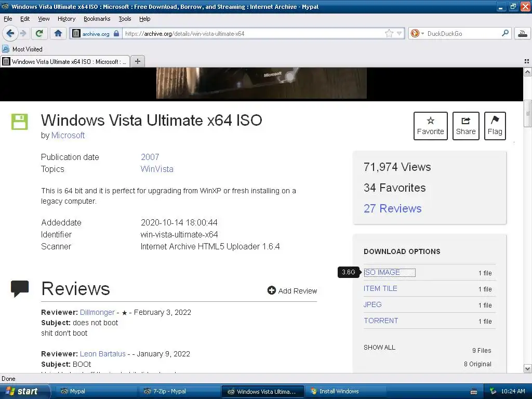Reload the page with the Refresh icon
Image resolution: width=532 pixels, height=399 pixels.
coord(39,33)
